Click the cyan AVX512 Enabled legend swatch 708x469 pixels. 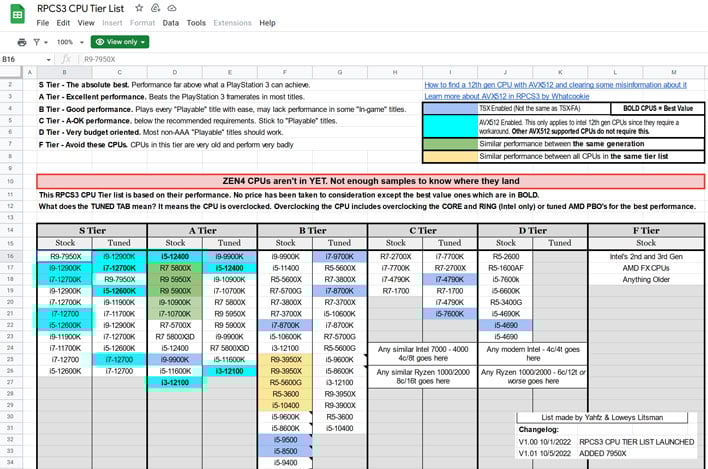tap(450, 126)
